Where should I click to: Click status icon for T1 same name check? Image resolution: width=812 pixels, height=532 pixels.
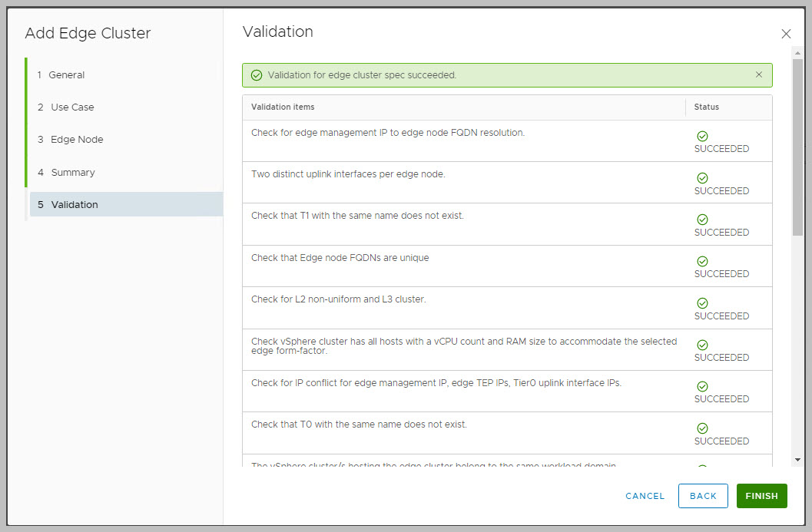pos(702,220)
